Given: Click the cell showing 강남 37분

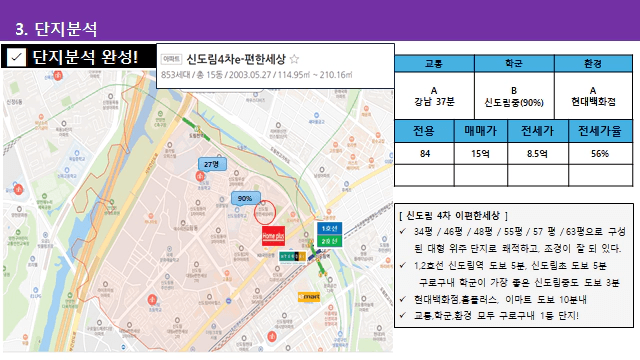Looking at the screenshot, I should (434, 96).
